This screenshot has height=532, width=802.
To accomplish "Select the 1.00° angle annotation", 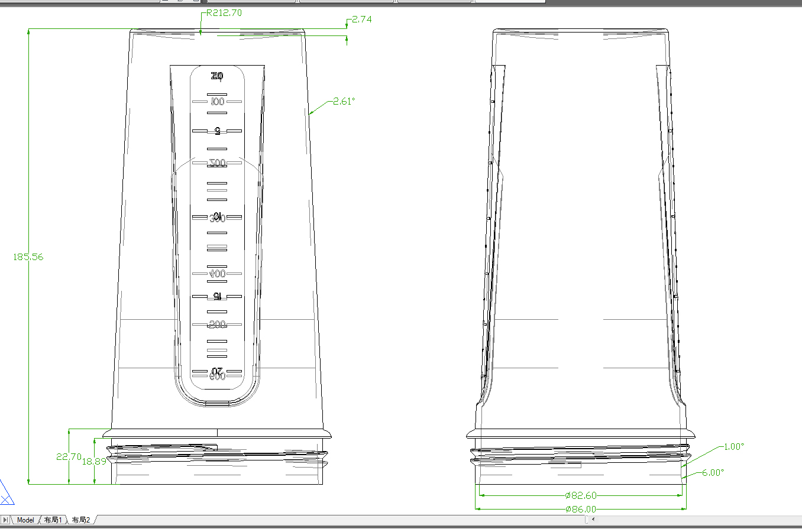I will [x=733, y=447].
